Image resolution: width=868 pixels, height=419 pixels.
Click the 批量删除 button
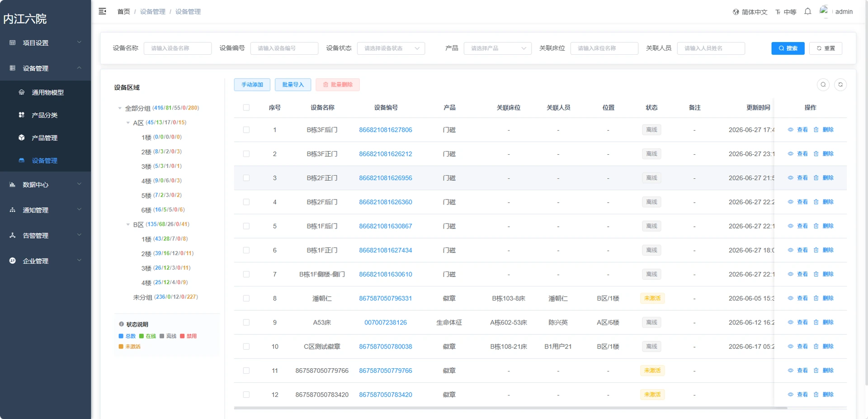pyautogui.click(x=338, y=85)
